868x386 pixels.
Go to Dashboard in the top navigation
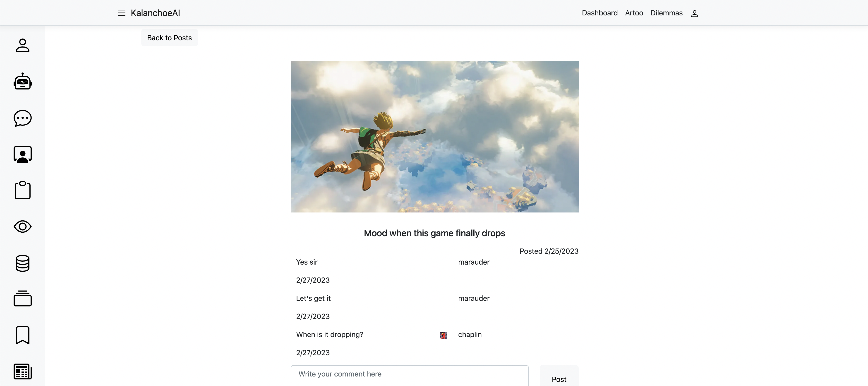coord(599,13)
